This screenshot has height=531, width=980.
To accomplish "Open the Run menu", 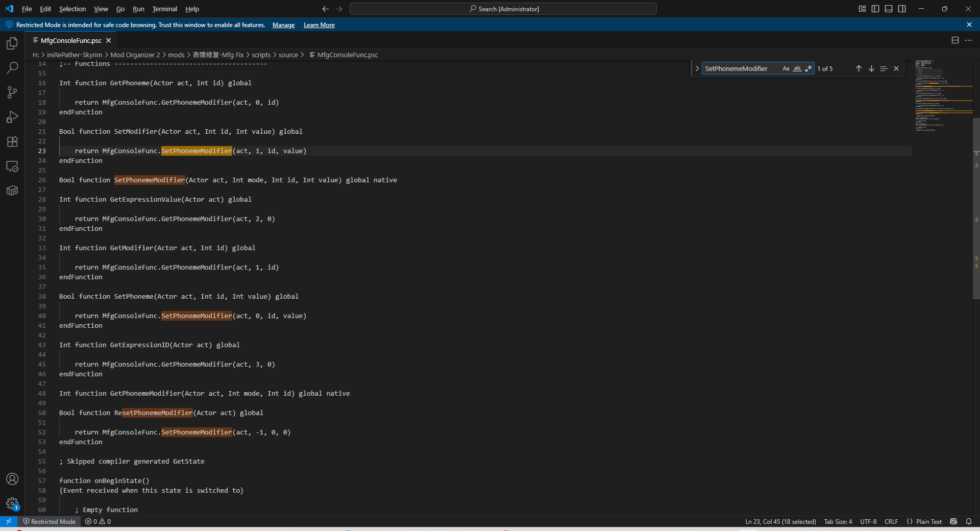I will point(138,9).
